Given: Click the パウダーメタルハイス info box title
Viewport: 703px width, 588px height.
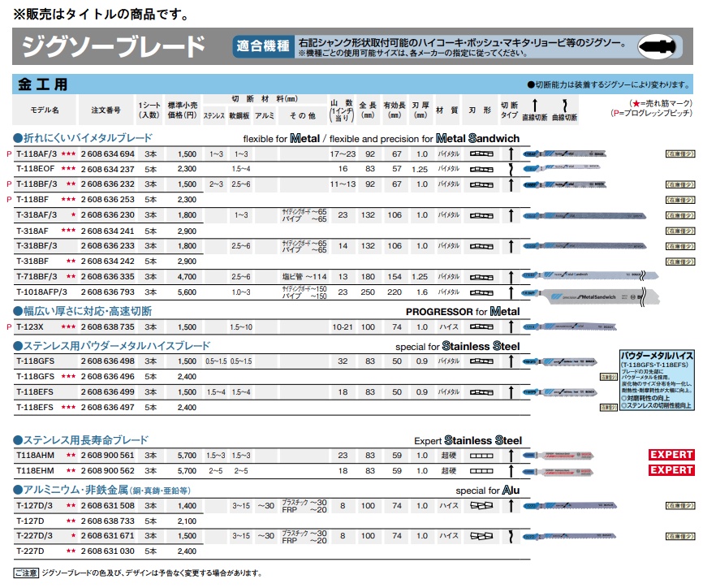Looking at the screenshot, I should [654, 356].
